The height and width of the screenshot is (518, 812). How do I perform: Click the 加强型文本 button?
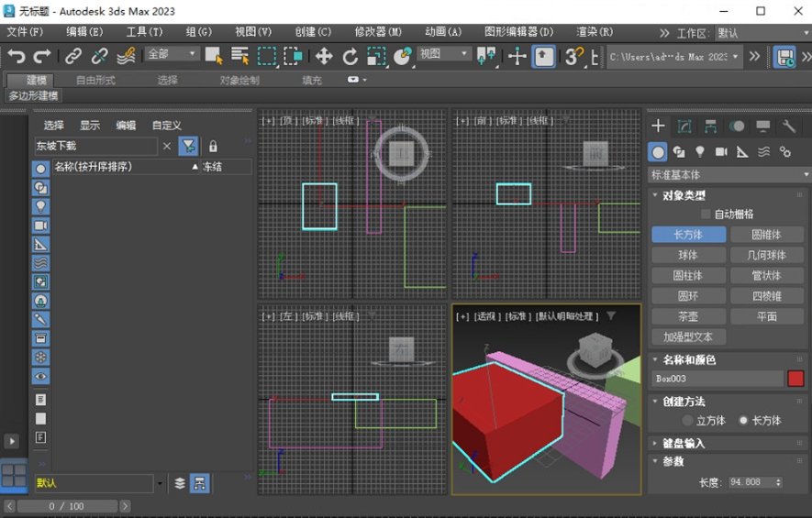click(688, 336)
